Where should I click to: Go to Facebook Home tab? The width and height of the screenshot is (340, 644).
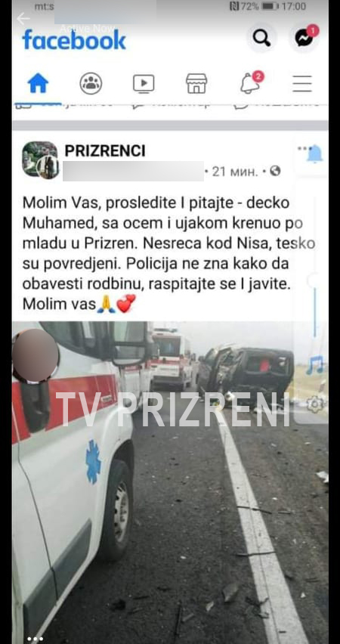pos(38,83)
